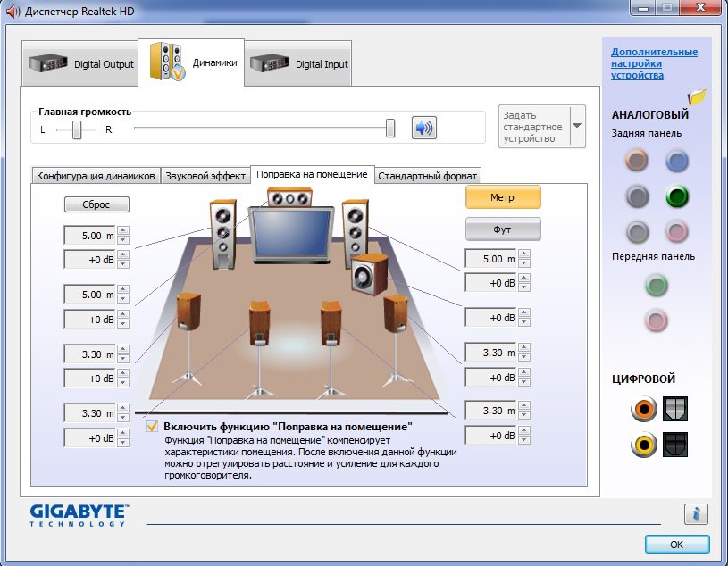Click the main volume slider handle
This screenshot has height=566, width=728.
[x=390, y=129]
